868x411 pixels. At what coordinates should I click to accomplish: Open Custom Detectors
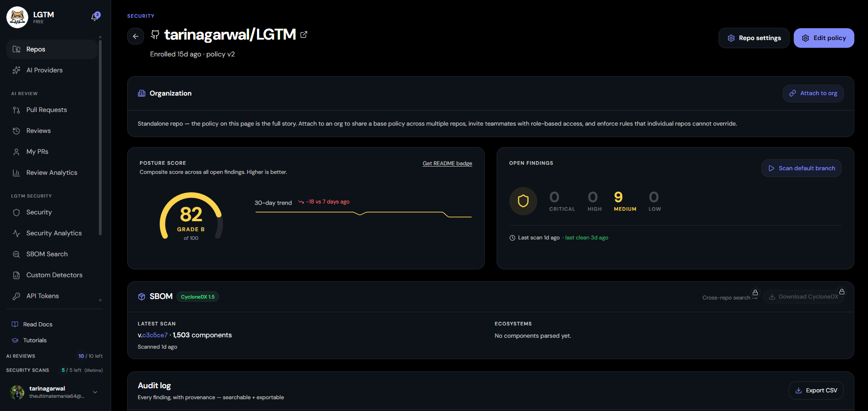coord(52,275)
